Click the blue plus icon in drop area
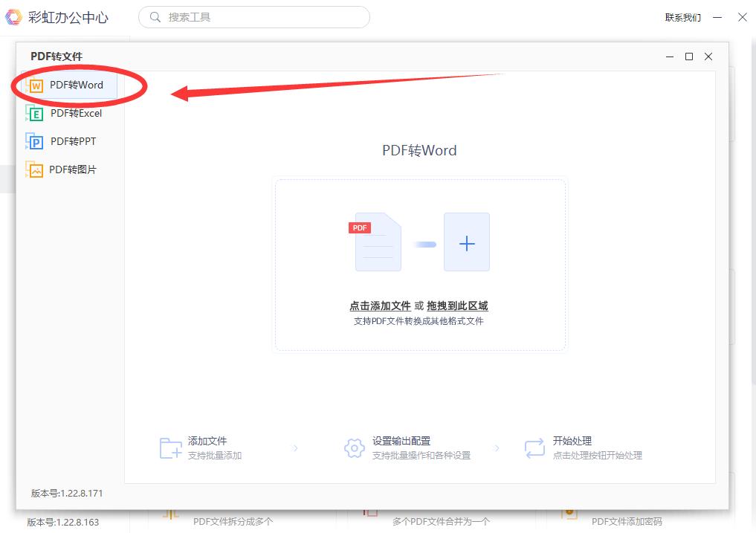The width and height of the screenshot is (756, 533). (x=467, y=243)
